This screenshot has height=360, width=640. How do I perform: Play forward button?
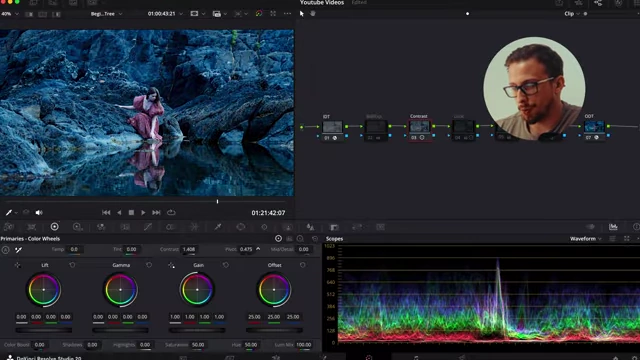tap(143, 213)
